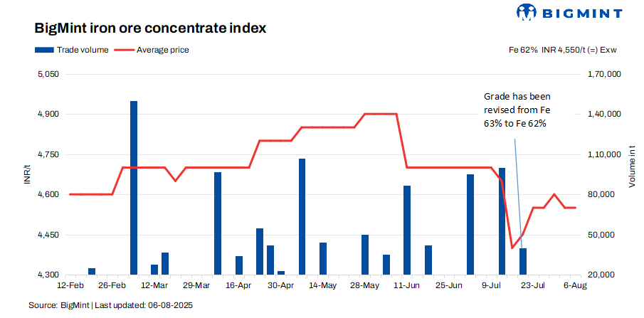Click the 1,70,000 right axis volume value
644x318 pixels.
[606, 74]
